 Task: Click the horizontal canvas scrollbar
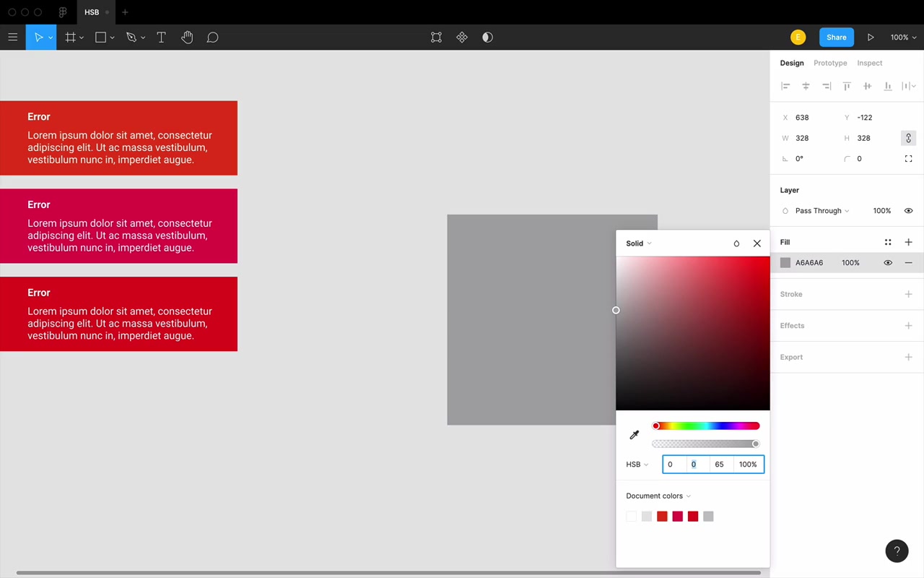(388, 573)
